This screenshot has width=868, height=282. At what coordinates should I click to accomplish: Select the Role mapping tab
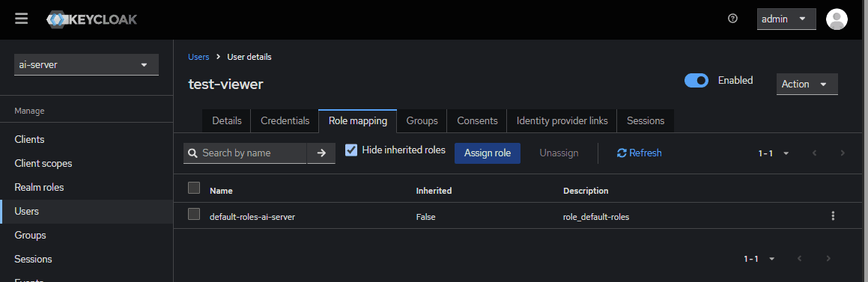pos(357,120)
